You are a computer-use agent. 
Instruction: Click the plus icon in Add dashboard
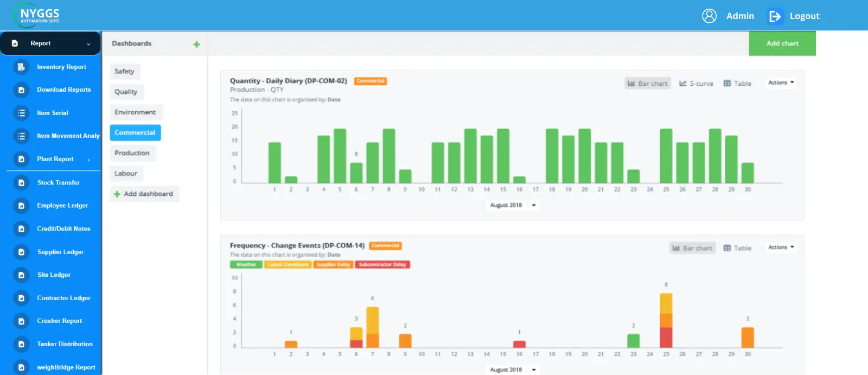pyautogui.click(x=117, y=194)
